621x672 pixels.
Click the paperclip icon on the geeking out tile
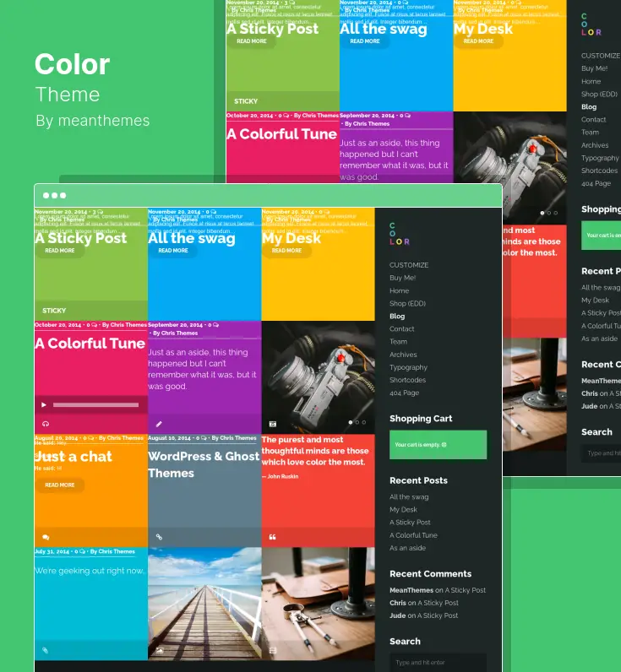[x=45, y=650]
